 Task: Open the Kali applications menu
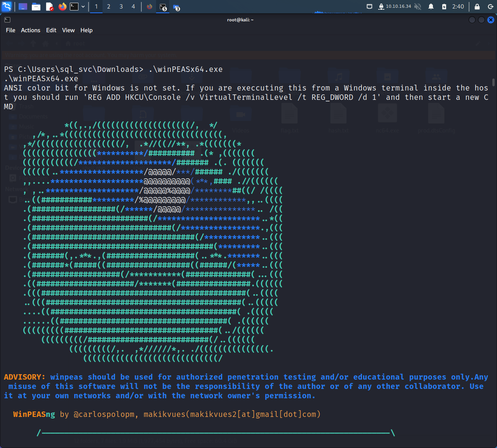click(x=7, y=7)
